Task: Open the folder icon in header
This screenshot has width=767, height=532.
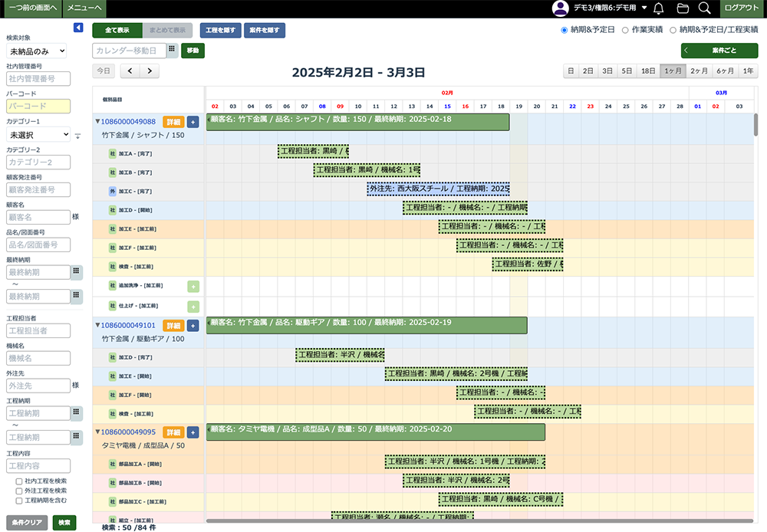Action: (683, 8)
